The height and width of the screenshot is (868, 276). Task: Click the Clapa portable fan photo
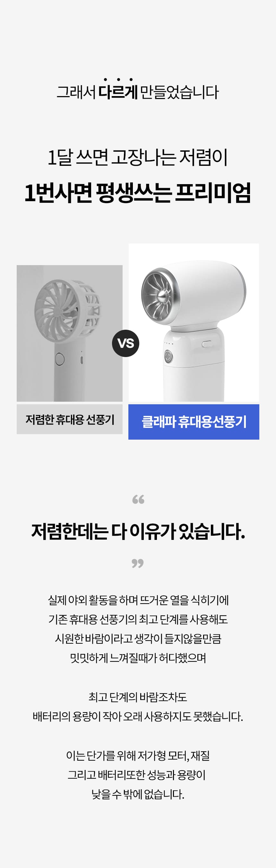tap(194, 322)
